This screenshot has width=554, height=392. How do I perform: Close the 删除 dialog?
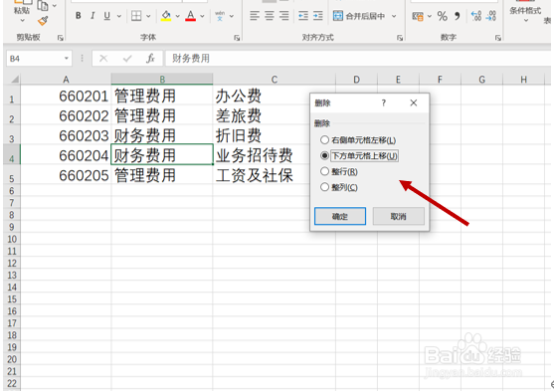pos(414,102)
